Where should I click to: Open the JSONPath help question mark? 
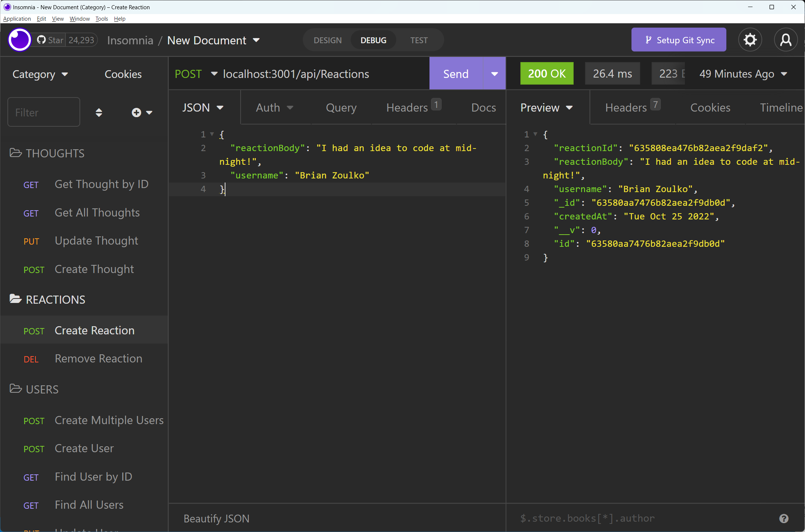[x=784, y=518]
